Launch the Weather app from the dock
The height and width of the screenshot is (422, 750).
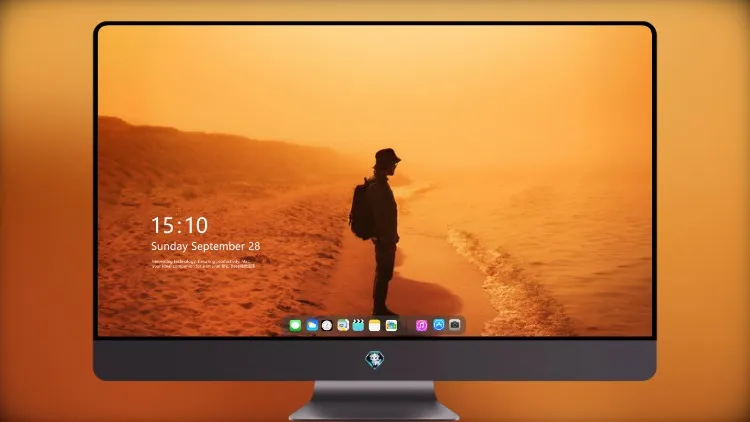[312, 326]
